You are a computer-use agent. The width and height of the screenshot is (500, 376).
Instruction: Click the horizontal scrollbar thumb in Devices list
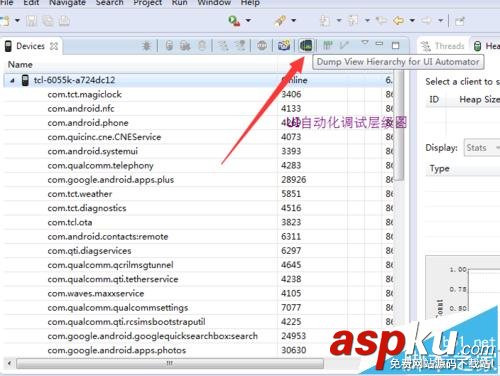[x=170, y=363]
